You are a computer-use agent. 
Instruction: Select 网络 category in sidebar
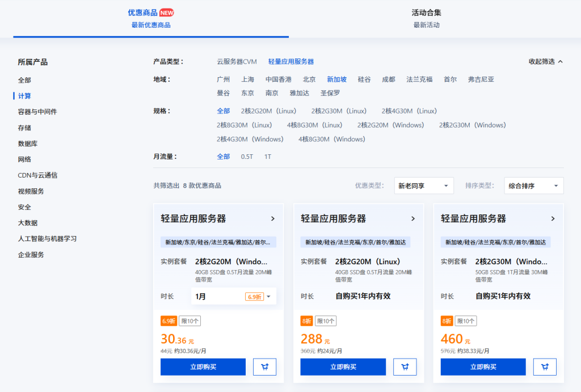24,159
